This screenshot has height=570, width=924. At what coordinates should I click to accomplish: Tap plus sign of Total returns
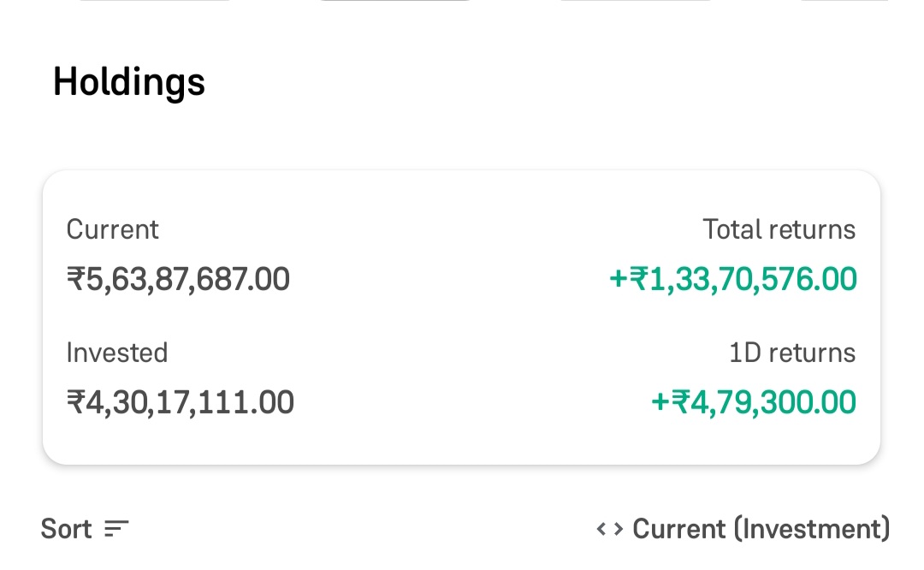[619, 279]
